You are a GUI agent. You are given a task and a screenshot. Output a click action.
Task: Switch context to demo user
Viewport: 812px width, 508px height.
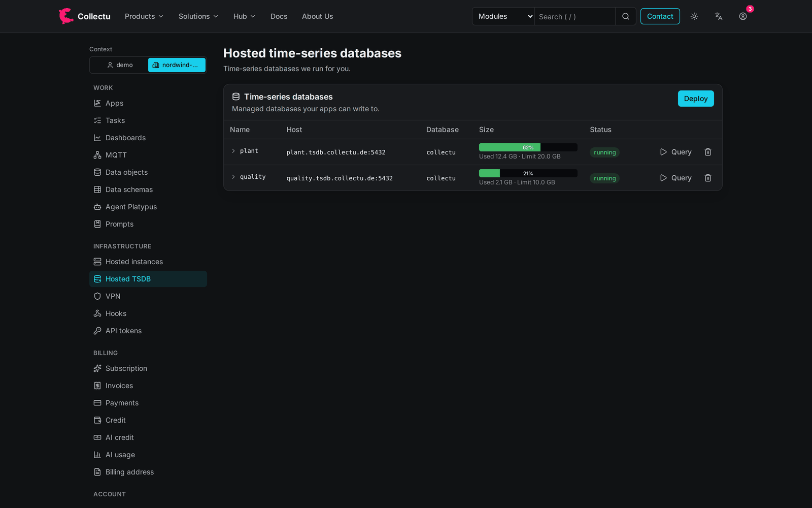120,65
